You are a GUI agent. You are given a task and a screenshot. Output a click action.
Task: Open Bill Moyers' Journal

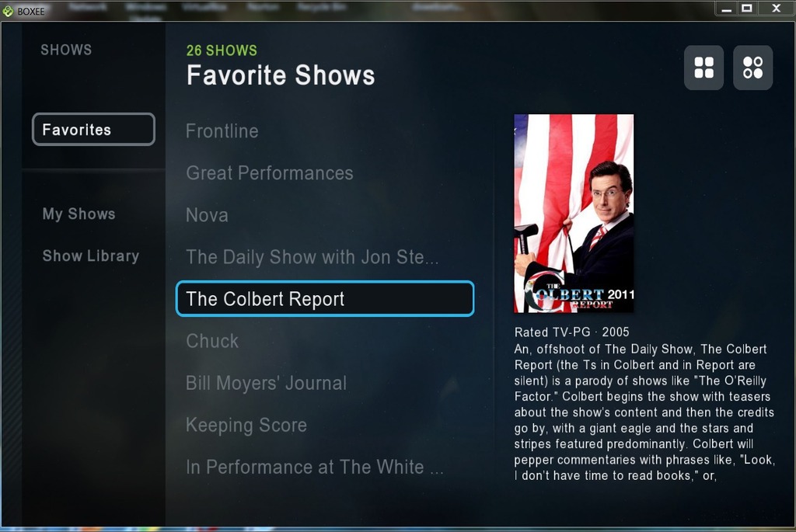pyautogui.click(x=266, y=383)
